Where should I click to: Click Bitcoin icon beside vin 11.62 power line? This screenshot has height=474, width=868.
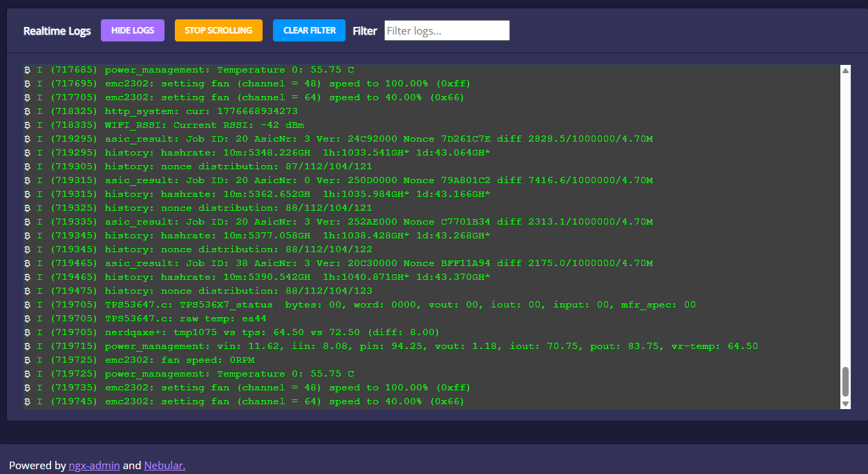(28, 346)
